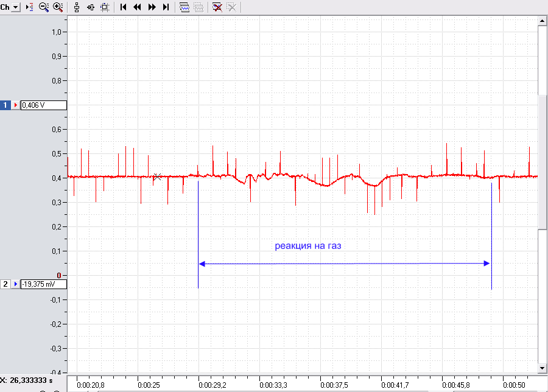Click the vertical scrollbar down arrow
This screenshot has width=548, height=392.
[x=542, y=368]
